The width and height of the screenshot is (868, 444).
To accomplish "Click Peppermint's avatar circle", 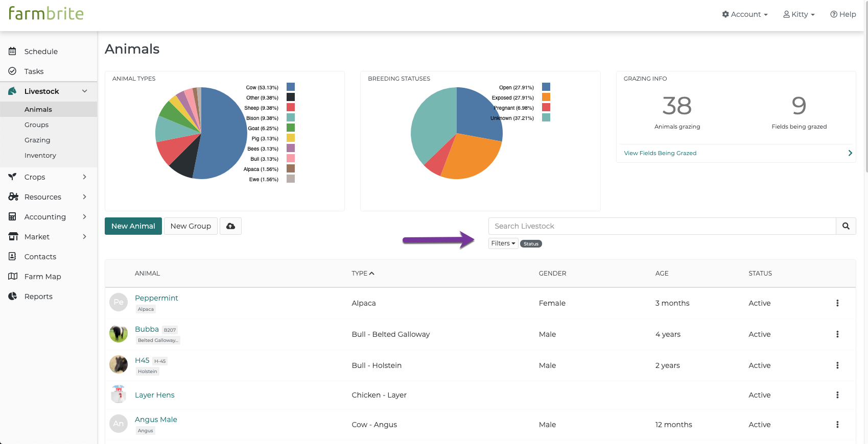I will [119, 302].
